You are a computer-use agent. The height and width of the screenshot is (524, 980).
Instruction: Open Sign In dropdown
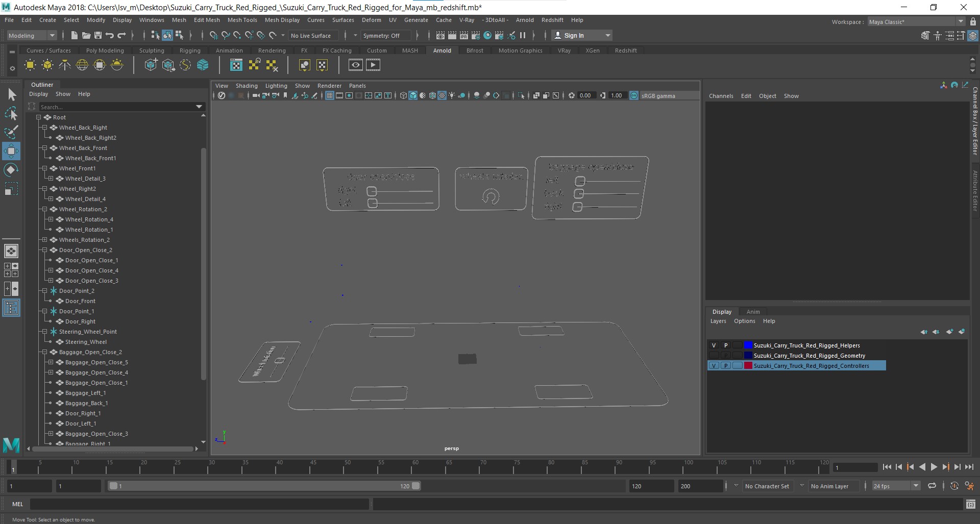pyautogui.click(x=582, y=35)
